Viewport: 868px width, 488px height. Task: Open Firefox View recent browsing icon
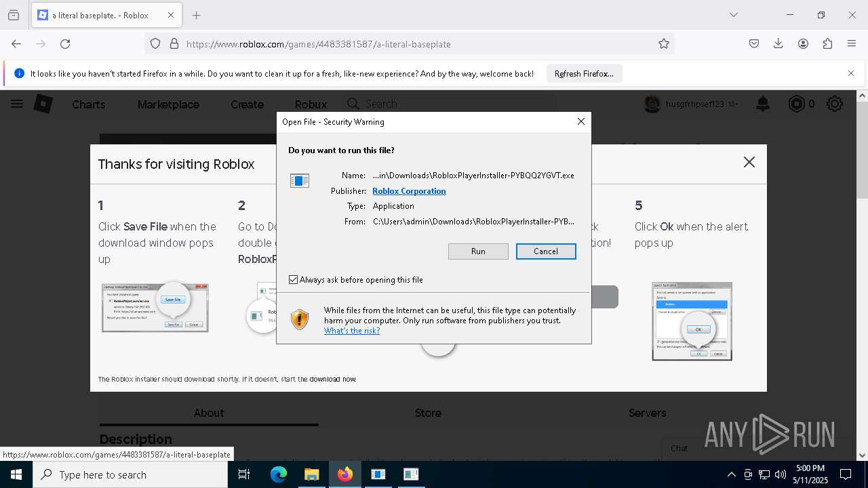point(14,15)
